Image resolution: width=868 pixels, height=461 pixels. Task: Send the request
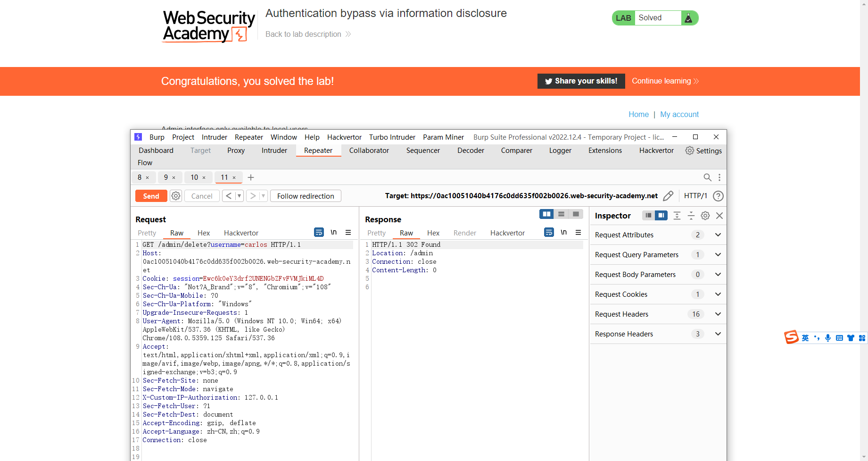coord(151,196)
